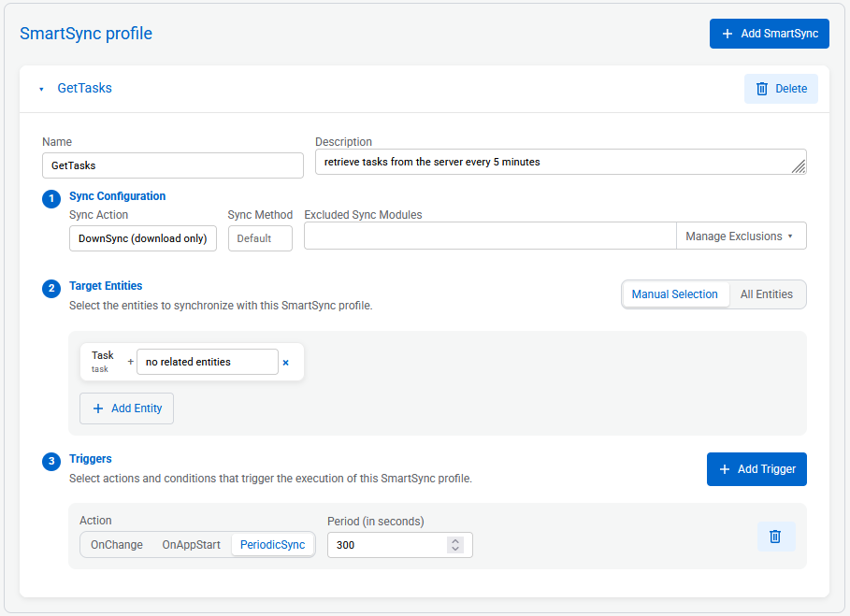
Task: Open the Sync Method Default dropdown
Action: click(x=260, y=238)
